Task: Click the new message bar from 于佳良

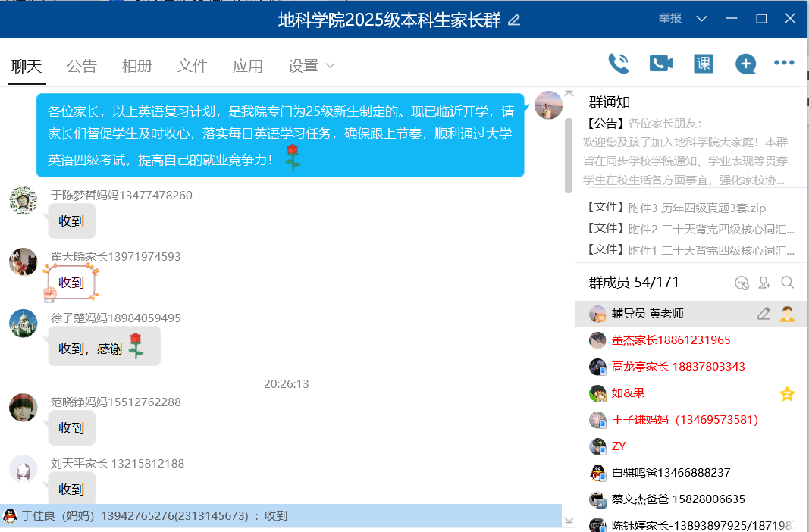Action: [281, 516]
